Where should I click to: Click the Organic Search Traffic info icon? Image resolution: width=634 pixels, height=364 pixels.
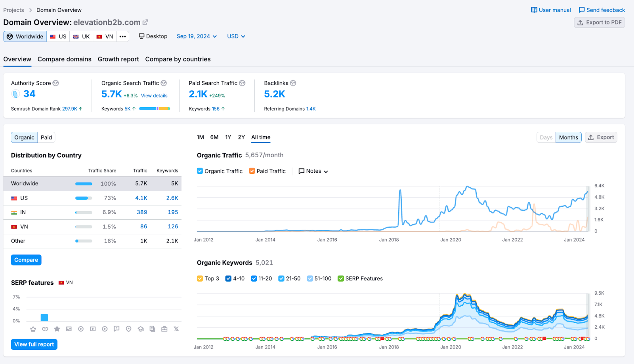[x=164, y=83]
